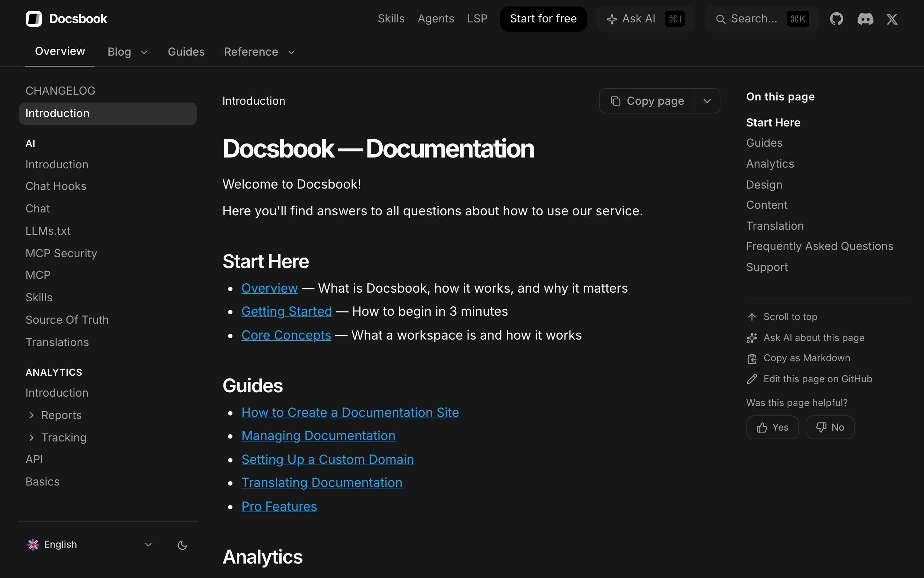Click the Ask AI about this page sparkle icon

(752, 338)
